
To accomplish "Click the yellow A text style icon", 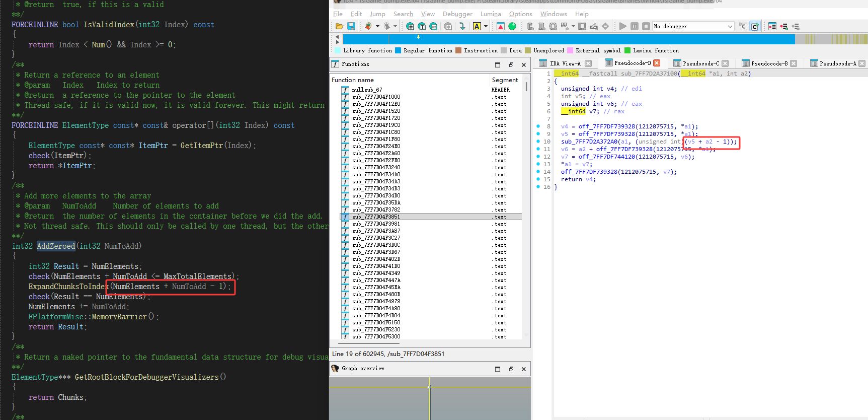I will (477, 26).
